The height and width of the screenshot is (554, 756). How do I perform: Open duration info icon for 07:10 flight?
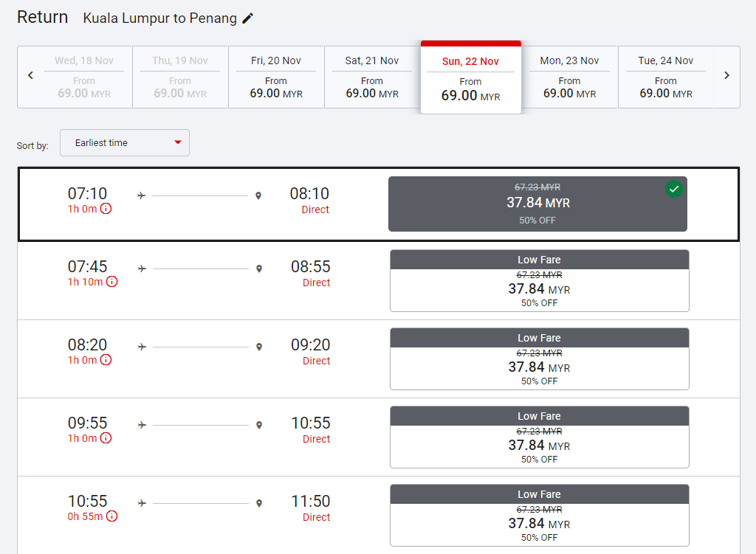(x=106, y=209)
